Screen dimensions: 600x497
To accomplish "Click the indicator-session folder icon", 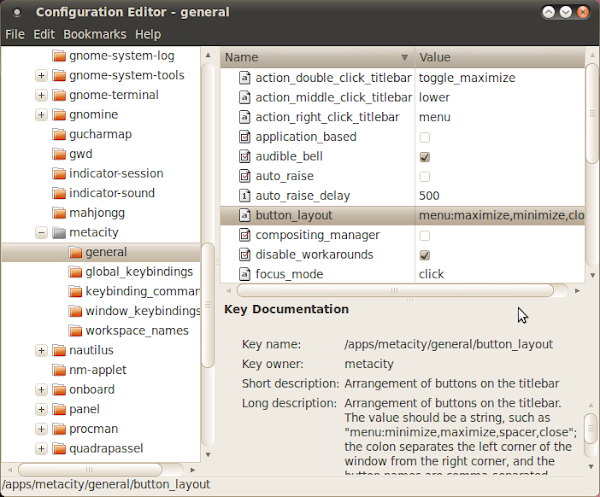I will pos(59,174).
